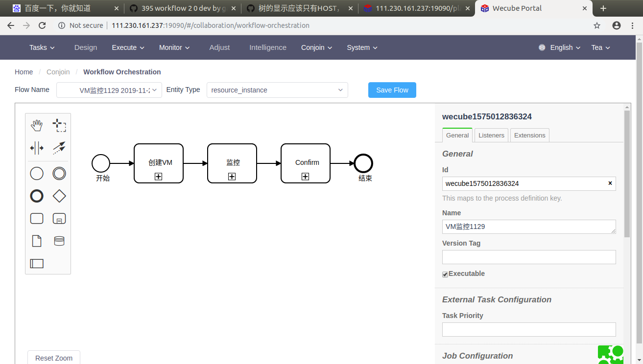Screen dimensions: 643x364
Task: Pick the pool/participant shape tool
Action: pyautogui.click(x=37, y=263)
